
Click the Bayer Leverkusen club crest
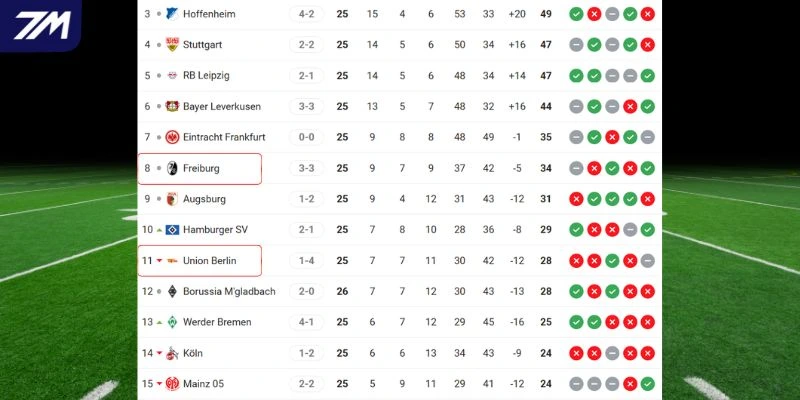[172, 106]
